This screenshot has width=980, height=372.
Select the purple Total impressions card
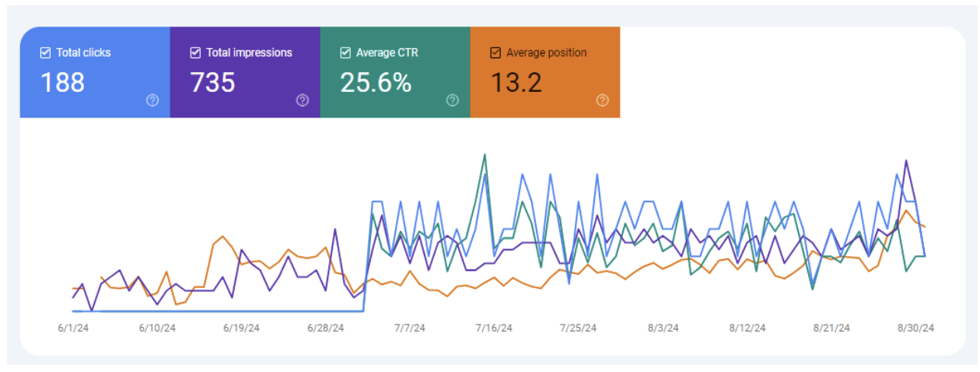pyautogui.click(x=245, y=72)
